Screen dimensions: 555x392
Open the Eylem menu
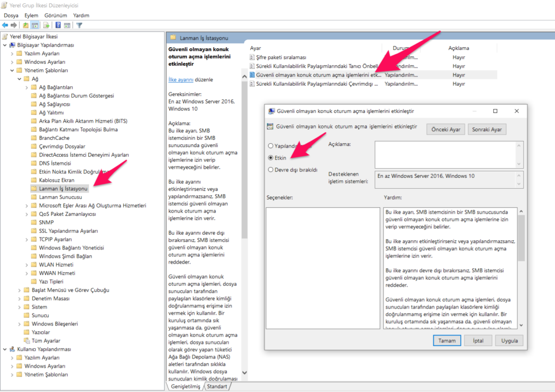[x=31, y=15]
